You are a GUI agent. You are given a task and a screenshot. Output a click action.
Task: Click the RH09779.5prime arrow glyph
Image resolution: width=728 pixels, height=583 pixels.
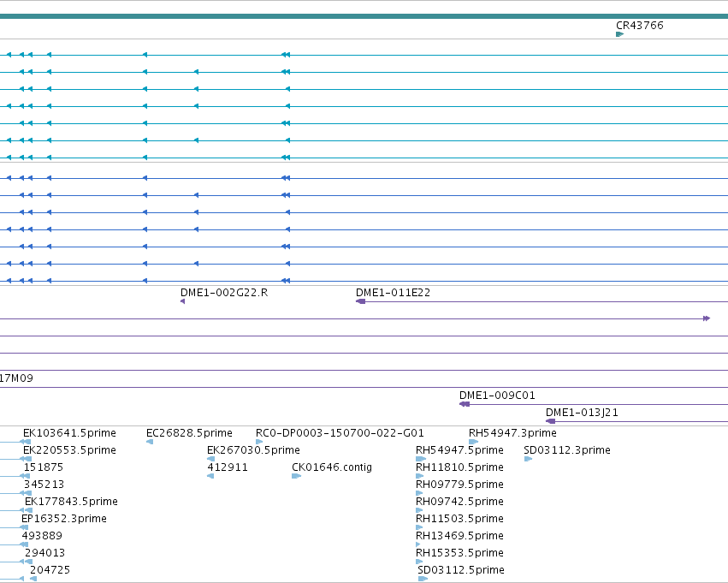pos(419,493)
